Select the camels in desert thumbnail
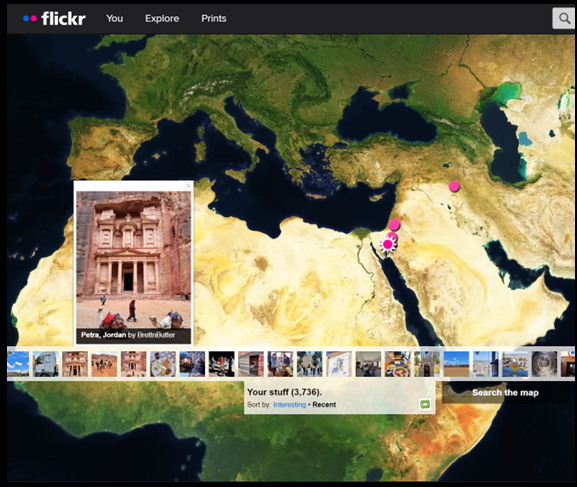 (104, 364)
